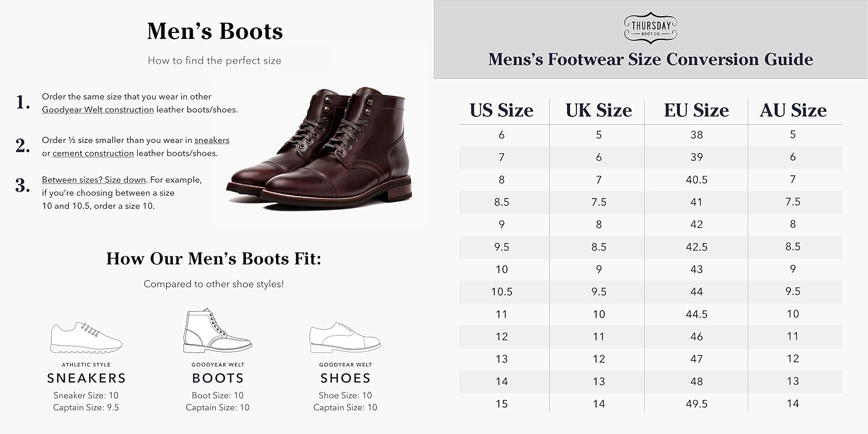Screen dimensions: 868x434
Task: Follow the underlined sneakers link
Action: pyautogui.click(x=212, y=140)
